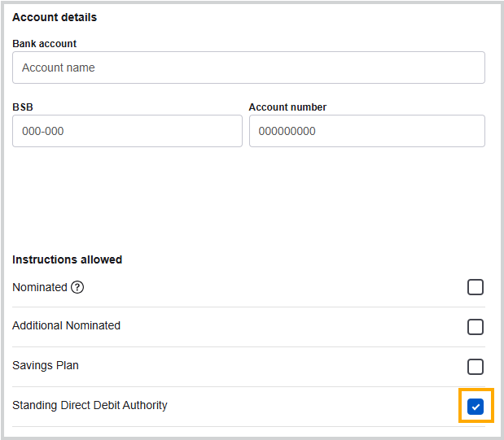This screenshot has width=504, height=440.
Task: Click the Nominated label text
Action: [x=40, y=287]
